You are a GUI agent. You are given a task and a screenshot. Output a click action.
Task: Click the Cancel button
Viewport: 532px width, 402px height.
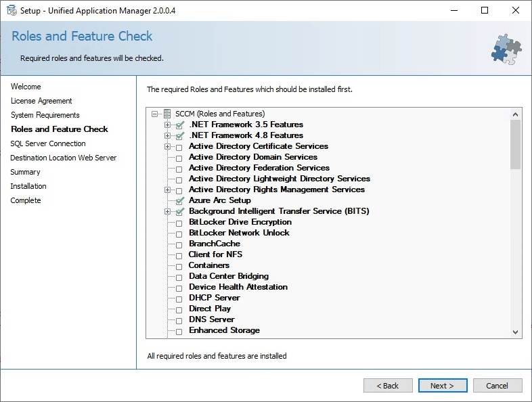click(x=497, y=386)
